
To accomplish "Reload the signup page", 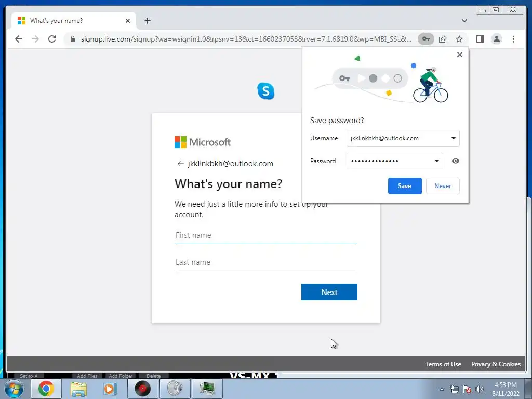I will 52,39.
